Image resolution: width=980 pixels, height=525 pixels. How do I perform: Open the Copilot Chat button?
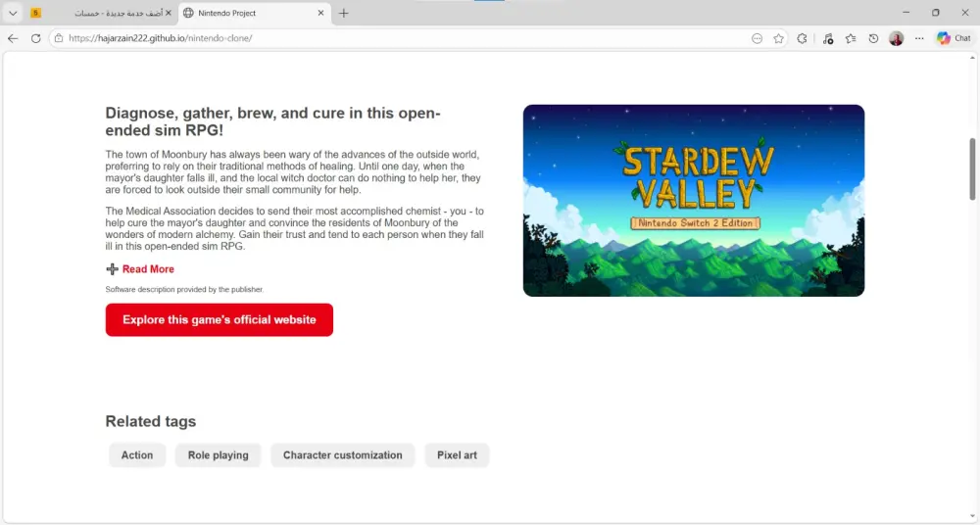[x=954, y=38]
